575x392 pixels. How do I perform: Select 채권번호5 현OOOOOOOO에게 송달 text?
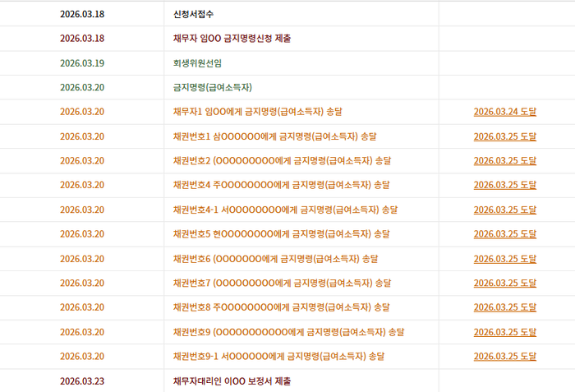[281, 234]
